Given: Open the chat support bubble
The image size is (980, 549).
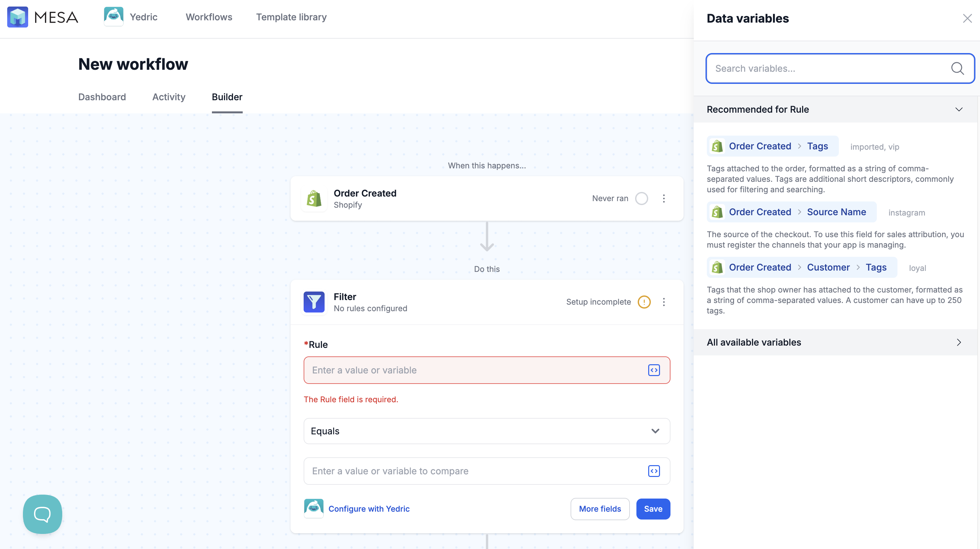Looking at the screenshot, I should pos(42,514).
